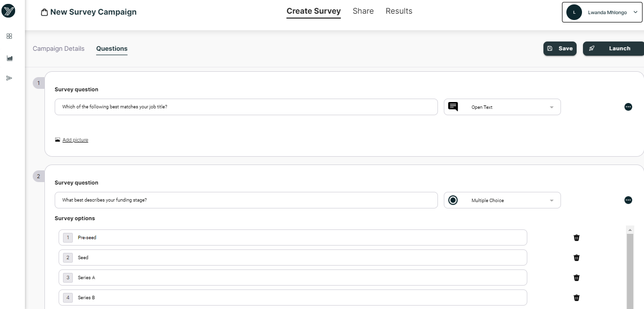Save the survey
Viewport: 644px width, 309px height.
(560, 48)
